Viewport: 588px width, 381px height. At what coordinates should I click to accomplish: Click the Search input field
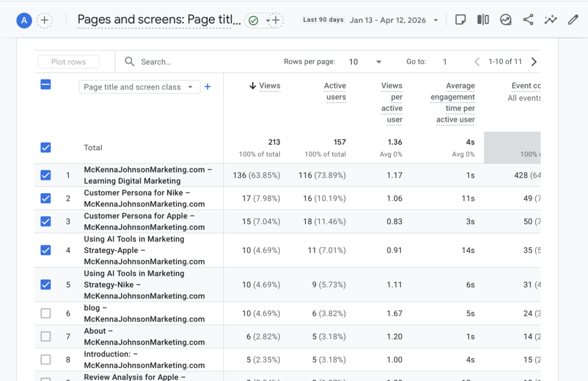tap(195, 62)
